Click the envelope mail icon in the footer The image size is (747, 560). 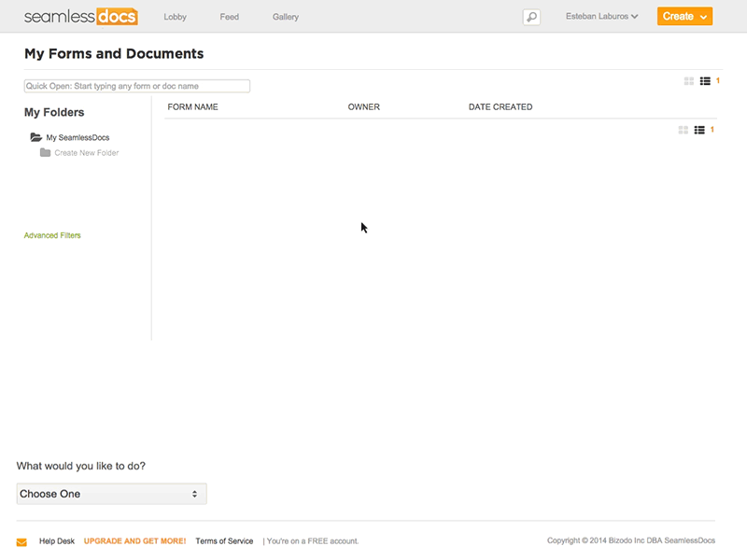click(x=21, y=542)
